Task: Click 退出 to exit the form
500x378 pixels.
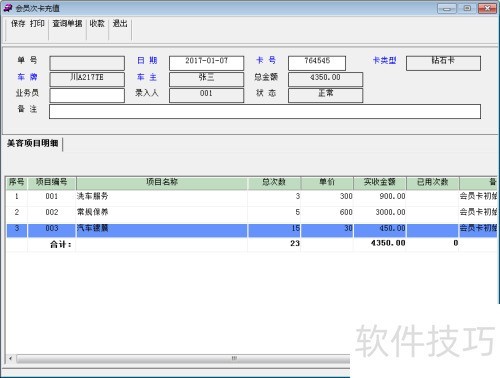Action: (x=120, y=24)
